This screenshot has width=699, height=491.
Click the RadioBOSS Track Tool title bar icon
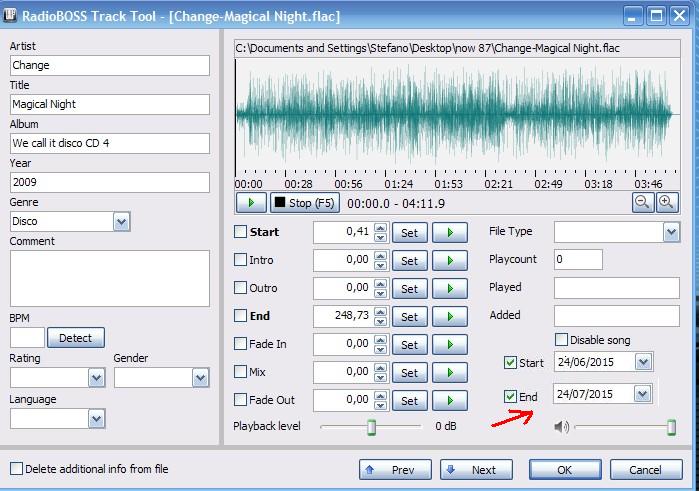coord(10,16)
